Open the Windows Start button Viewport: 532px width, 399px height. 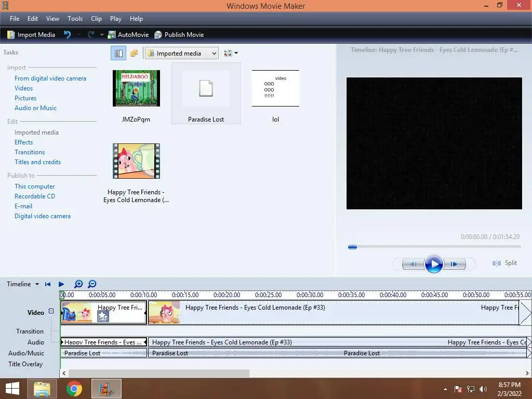coord(12,389)
